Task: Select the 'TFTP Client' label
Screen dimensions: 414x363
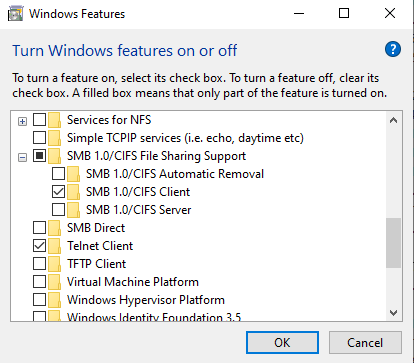Action: point(97,264)
